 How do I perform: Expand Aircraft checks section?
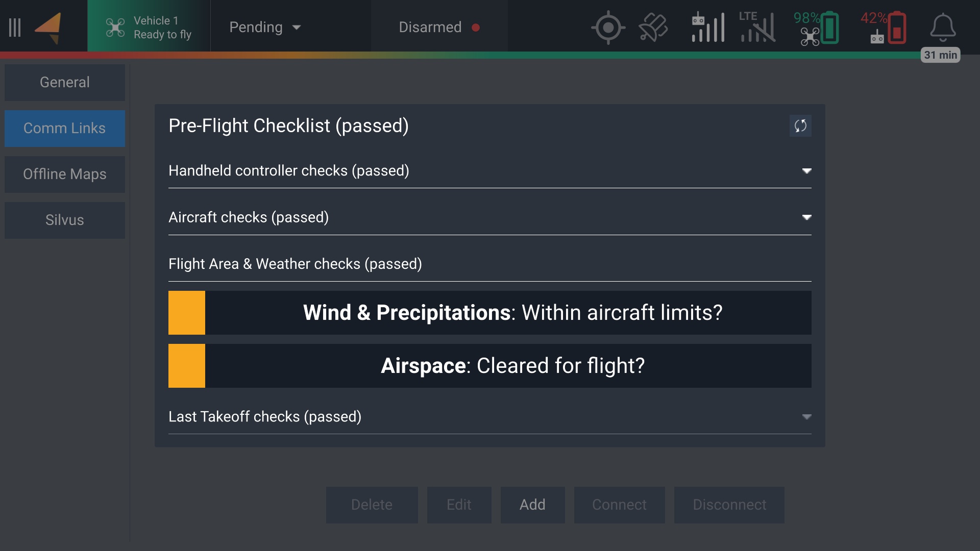point(806,217)
